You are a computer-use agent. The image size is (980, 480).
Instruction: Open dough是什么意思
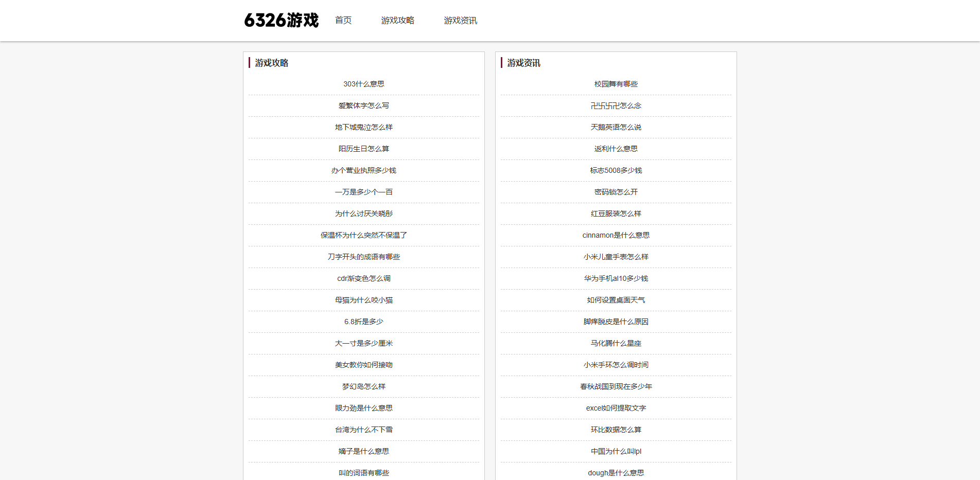pos(616,472)
